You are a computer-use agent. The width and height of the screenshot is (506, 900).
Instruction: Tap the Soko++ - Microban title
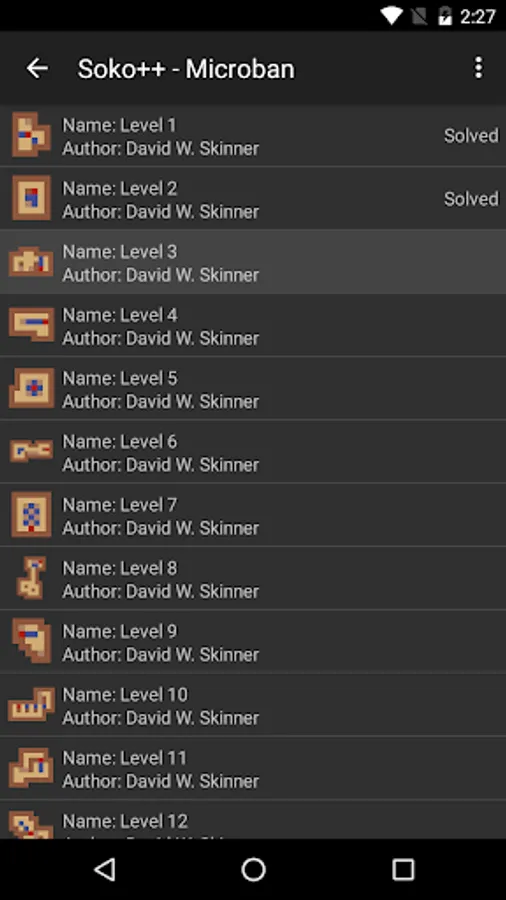click(186, 69)
